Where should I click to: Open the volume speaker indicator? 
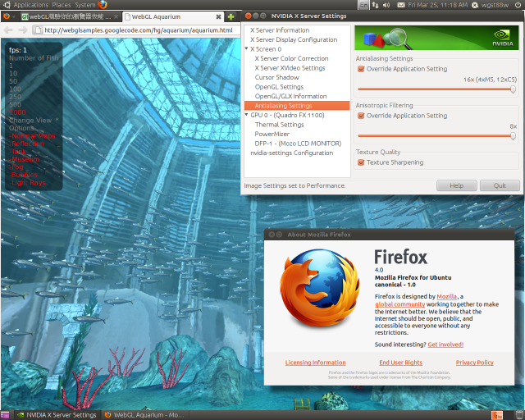386,5
